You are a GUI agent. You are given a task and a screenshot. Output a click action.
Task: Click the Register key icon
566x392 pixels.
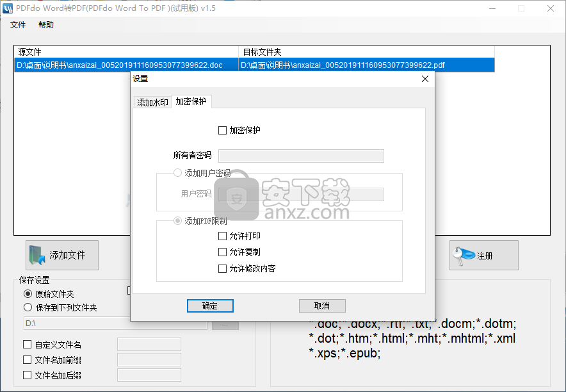(464, 256)
